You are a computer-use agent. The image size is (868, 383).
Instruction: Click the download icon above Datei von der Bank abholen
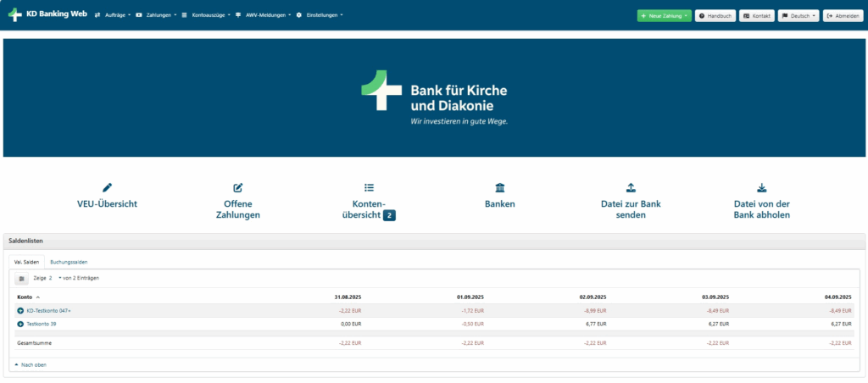coord(762,187)
